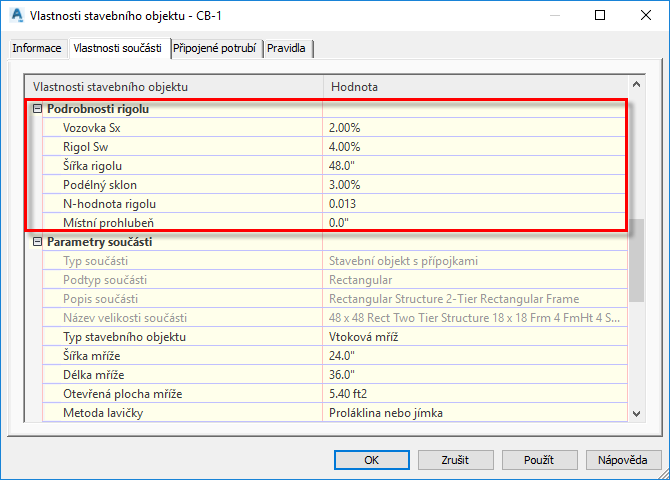Click the vertical scrollbar thumb
Screen dimensions: 670x480
(636, 260)
